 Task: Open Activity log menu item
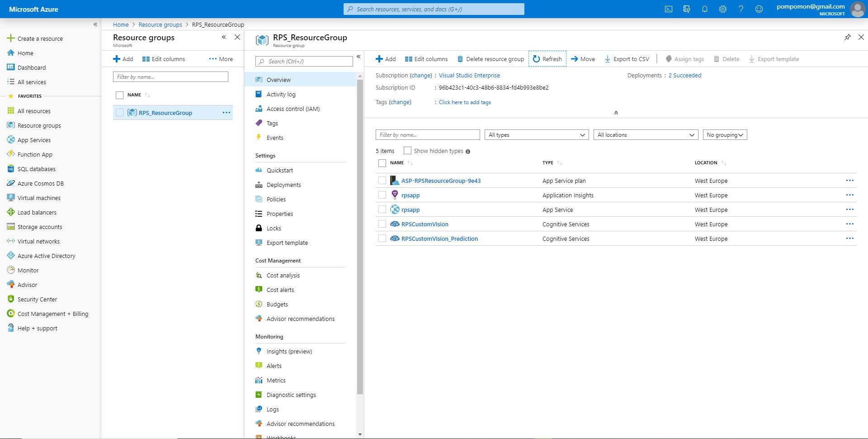click(281, 94)
